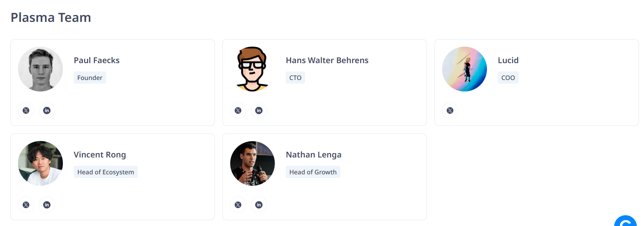Click the Nathan Lenga name
Image resolution: width=644 pixels, height=226 pixels.
(x=313, y=155)
